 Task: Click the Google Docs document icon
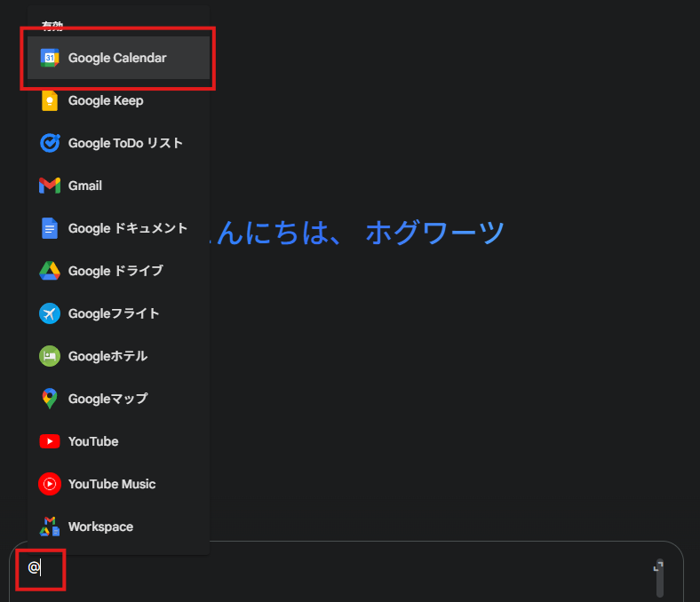50,228
